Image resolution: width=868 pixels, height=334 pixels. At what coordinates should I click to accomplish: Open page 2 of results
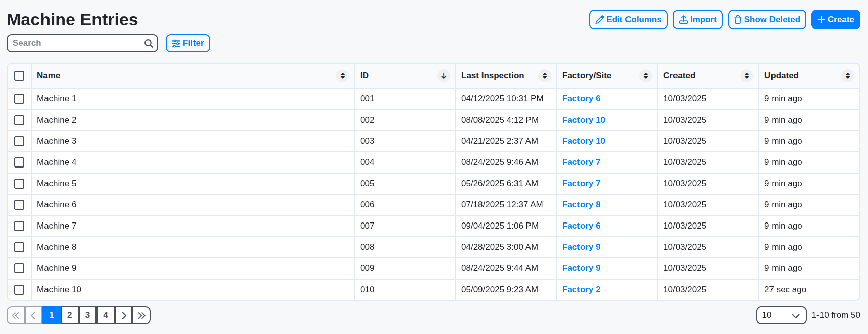click(x=70, y=315)
